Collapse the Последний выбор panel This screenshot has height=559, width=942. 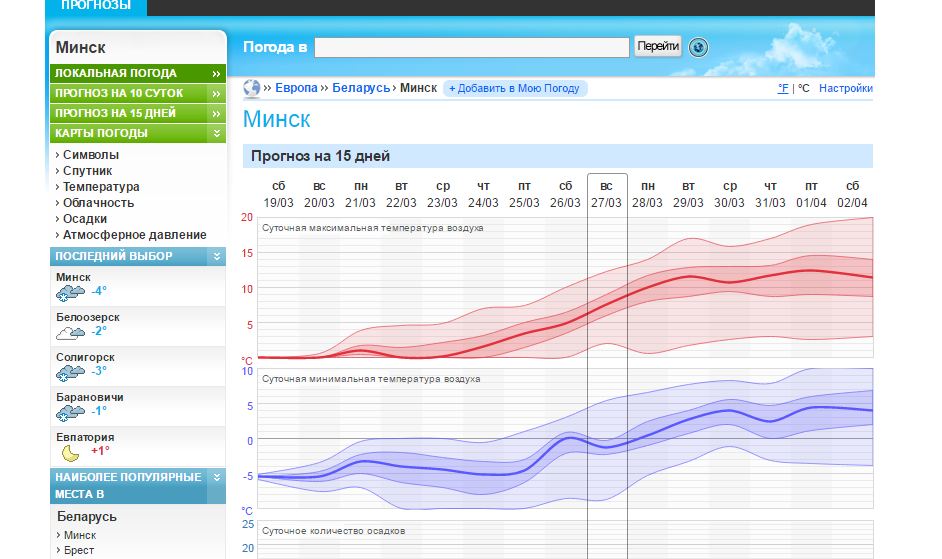pos(217,257)
